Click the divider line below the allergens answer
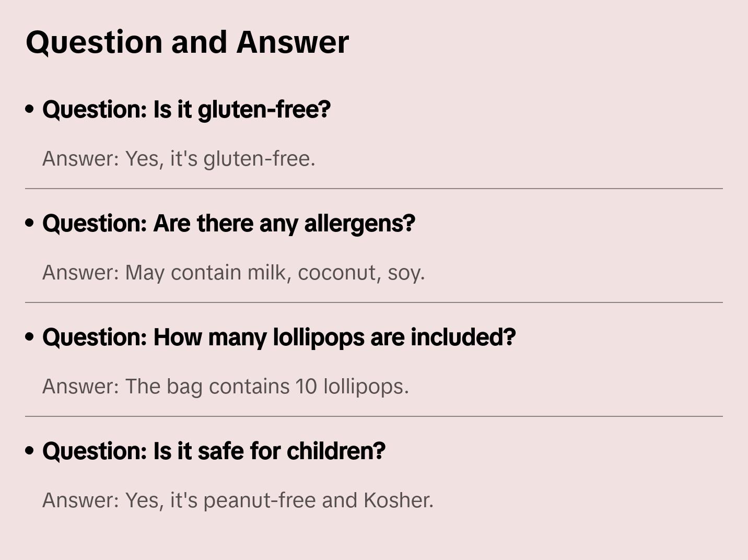 tap(374, 302)
